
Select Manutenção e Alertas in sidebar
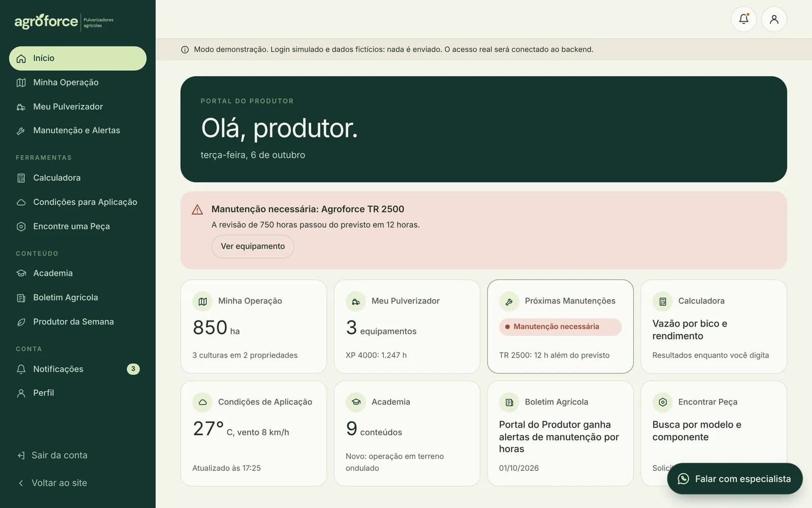click(x=78, y=131)
